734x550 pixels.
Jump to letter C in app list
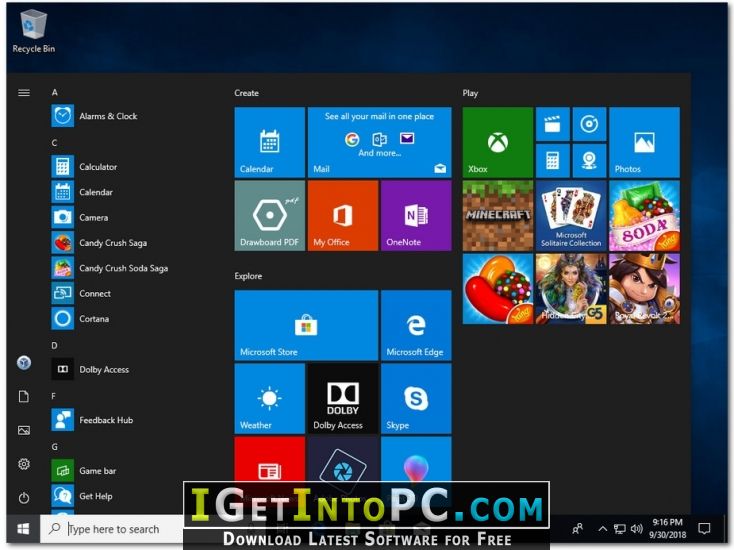coord(54,143)
